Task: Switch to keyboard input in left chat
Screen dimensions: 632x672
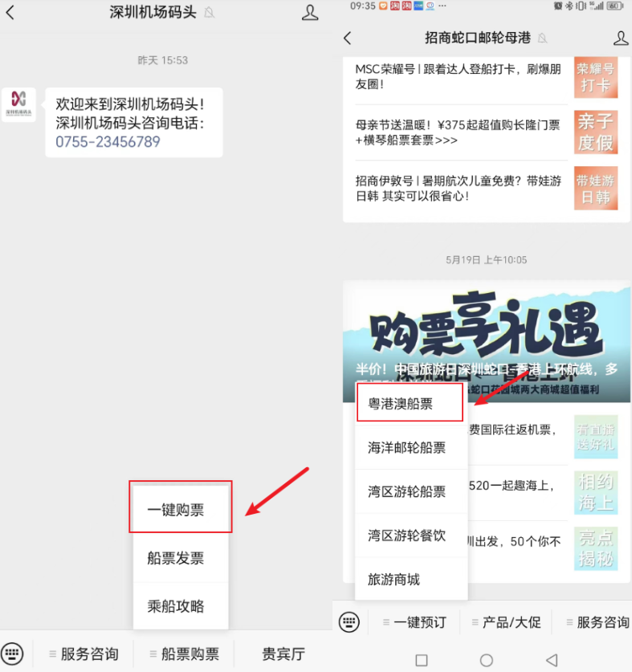Action: [14, 654]
